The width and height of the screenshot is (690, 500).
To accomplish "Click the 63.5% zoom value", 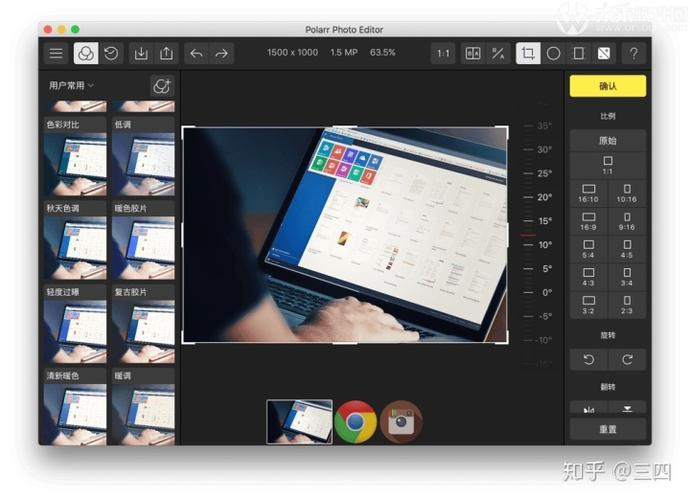I will pos(382,52).
